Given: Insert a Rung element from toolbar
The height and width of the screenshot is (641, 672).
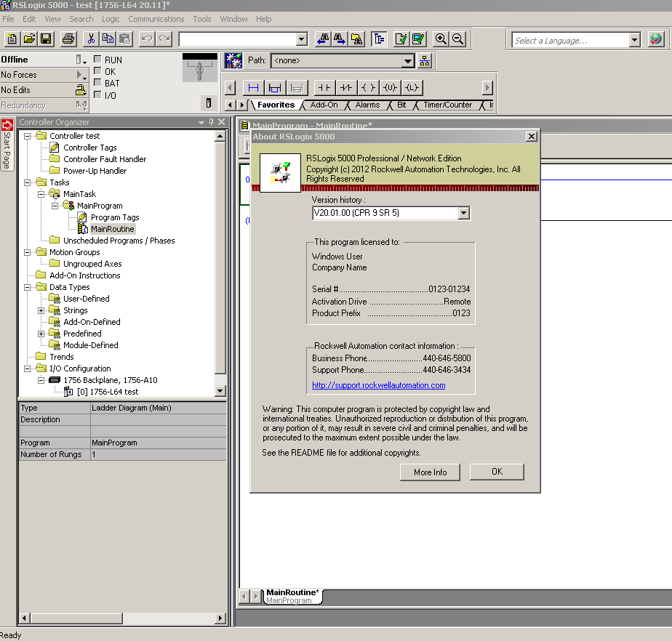Looking at the screenshot, I should [253, 88].
